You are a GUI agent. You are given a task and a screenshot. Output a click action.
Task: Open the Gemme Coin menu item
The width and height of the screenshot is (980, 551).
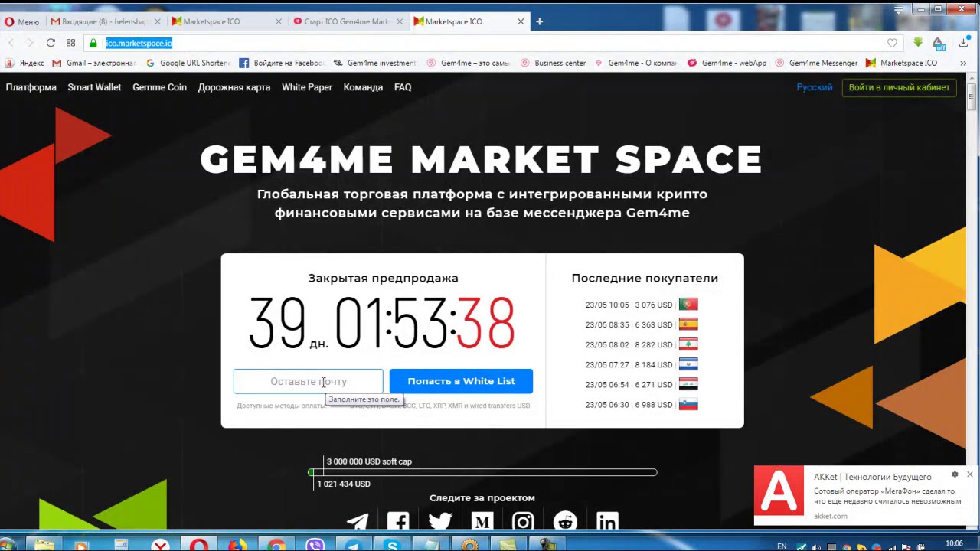click(159, 87)
